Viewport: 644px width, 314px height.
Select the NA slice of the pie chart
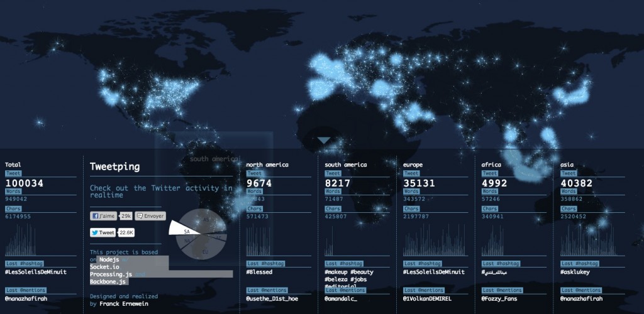pyautogui.click(x=187, y=241)
